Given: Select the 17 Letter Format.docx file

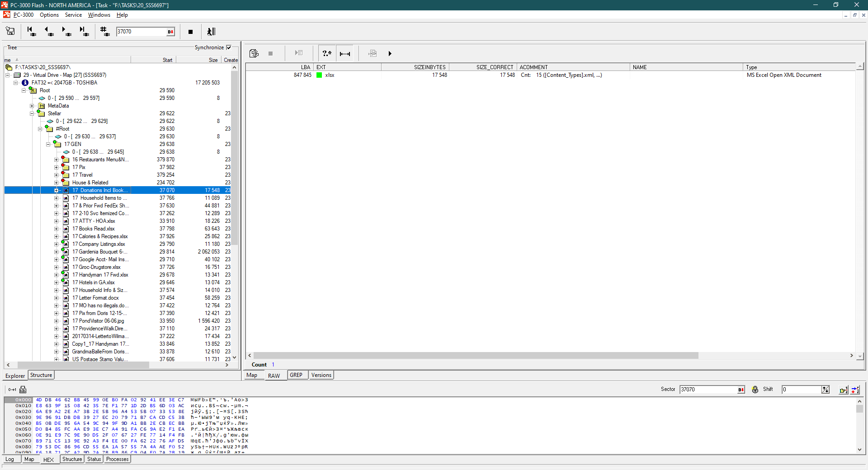Looking at the screenshot, I should [x=95, y=298].
